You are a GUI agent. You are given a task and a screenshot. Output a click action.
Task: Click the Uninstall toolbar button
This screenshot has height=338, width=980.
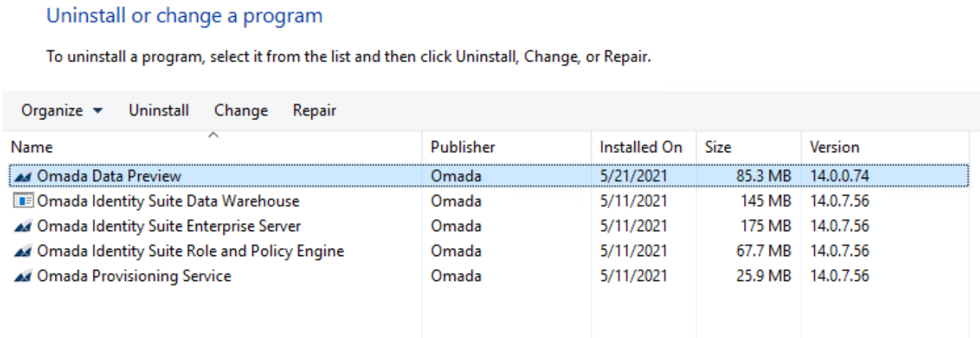(159, 111)
